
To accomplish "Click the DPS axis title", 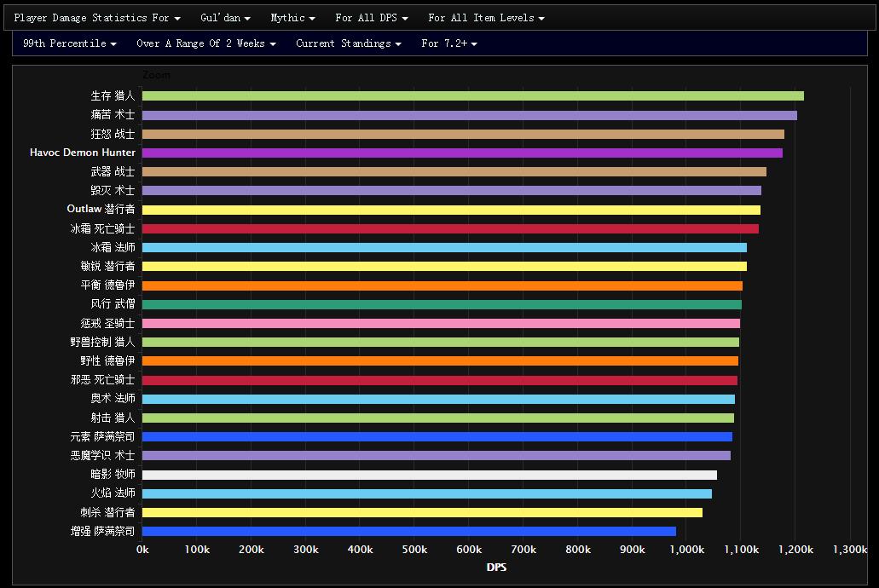I will click(496, 568).
